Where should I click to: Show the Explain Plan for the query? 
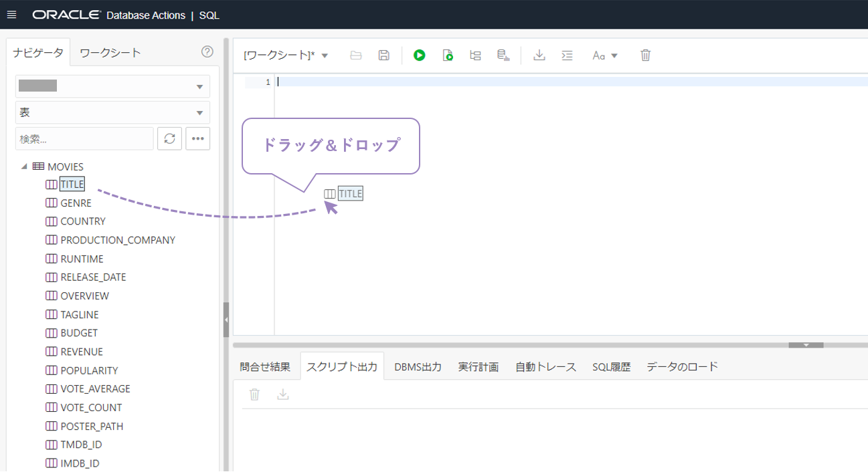475,55
